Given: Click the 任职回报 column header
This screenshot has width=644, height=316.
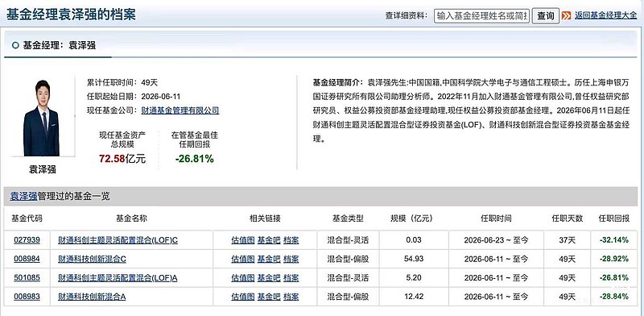Looking at the screenshot, I should point(613,218).
